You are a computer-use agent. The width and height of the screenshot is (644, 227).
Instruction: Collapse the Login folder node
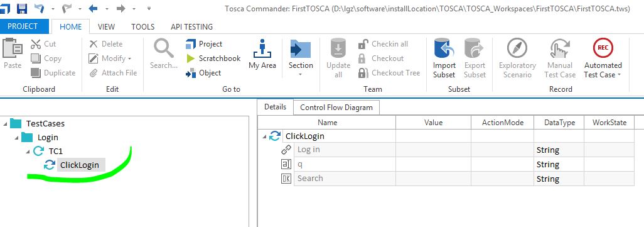[16, 138]
